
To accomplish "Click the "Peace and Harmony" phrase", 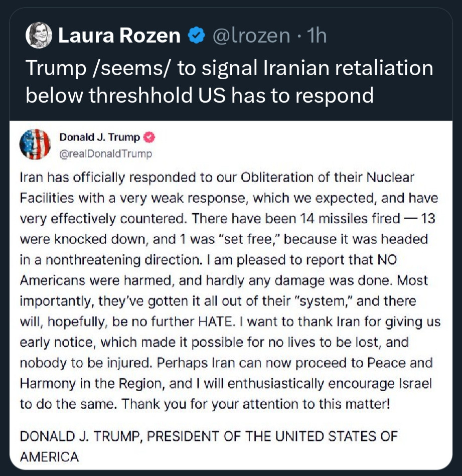I will pyautogui.click(x=396, y=363).
